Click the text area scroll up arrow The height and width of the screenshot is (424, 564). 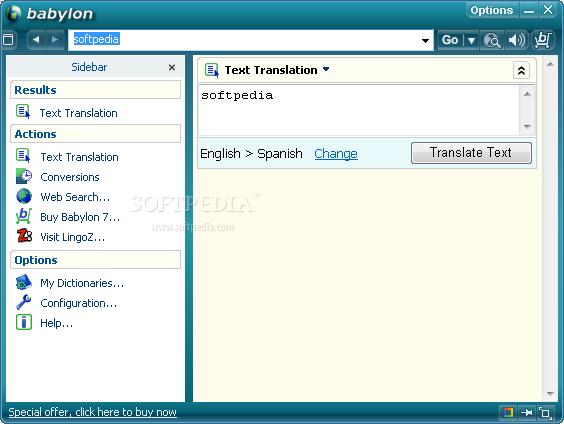pos(527,94)
